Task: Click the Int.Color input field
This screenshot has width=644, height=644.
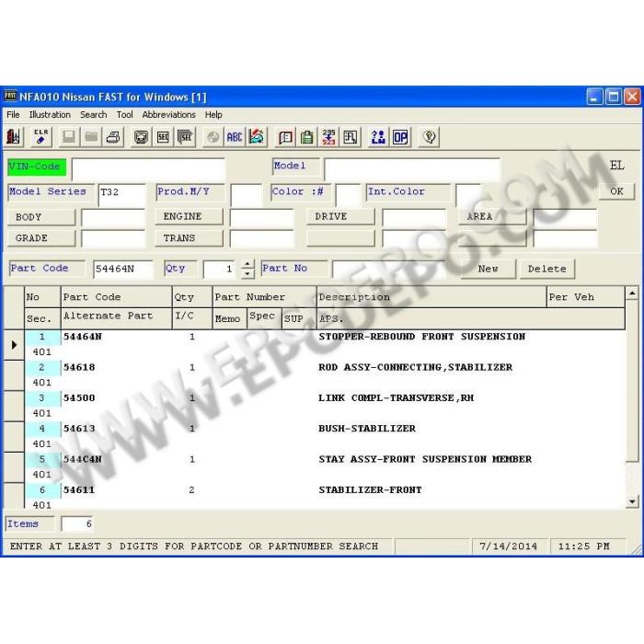Action: coord(467,195)
